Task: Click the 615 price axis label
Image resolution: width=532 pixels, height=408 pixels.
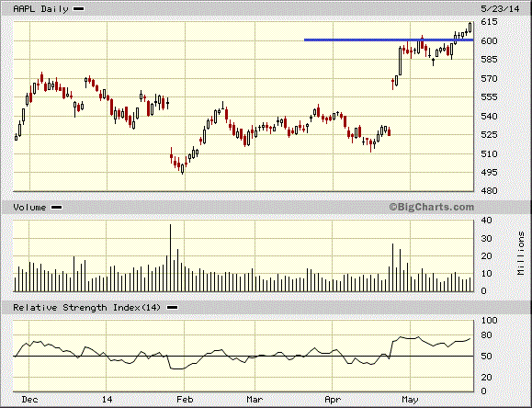Action: click(x=489, y=22)
